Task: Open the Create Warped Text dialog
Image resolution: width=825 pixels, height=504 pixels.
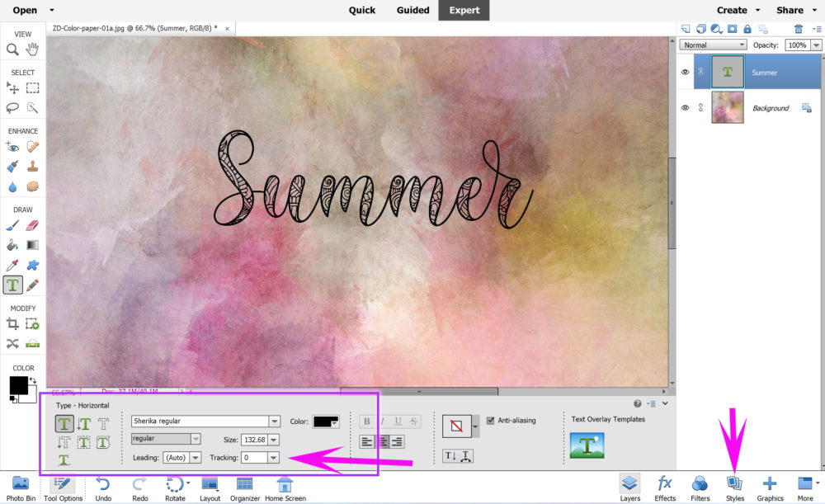Action: coord(465,456)
